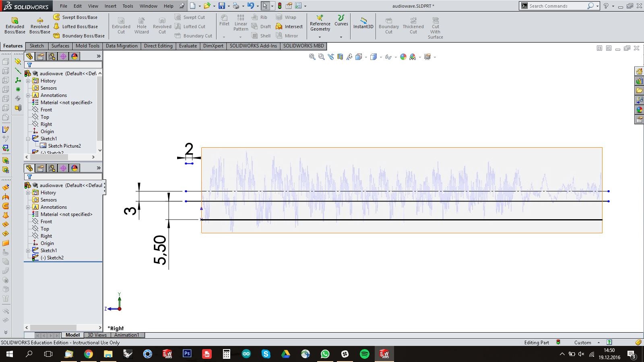The height and width of the screenshot is (362, 644).
Task: Click Extruded Boss/Base tool
Action: (15, 25)
